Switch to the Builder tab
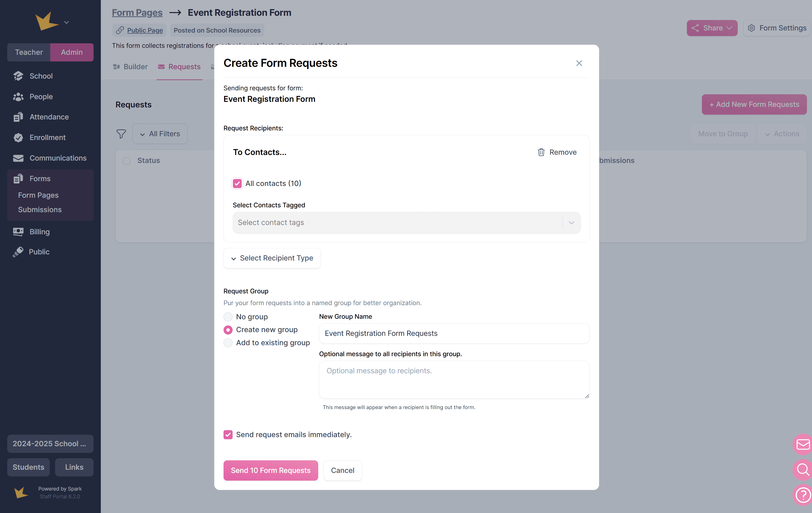 tap(130, 67)
